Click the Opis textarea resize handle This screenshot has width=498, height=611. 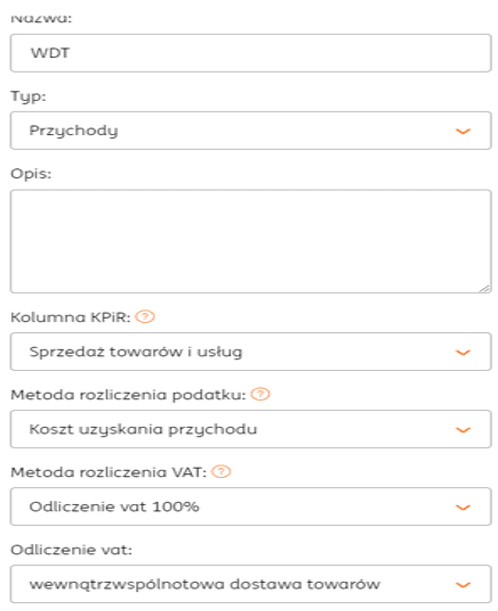click(485, 288)
